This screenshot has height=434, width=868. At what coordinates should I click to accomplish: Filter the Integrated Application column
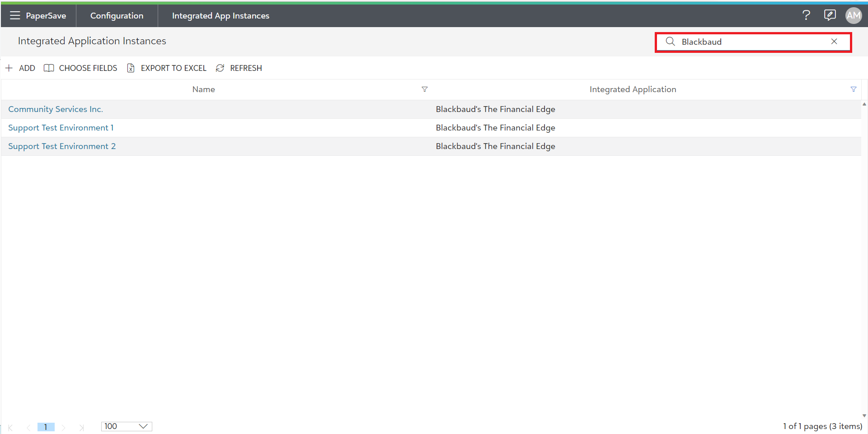tap(853, 89)
